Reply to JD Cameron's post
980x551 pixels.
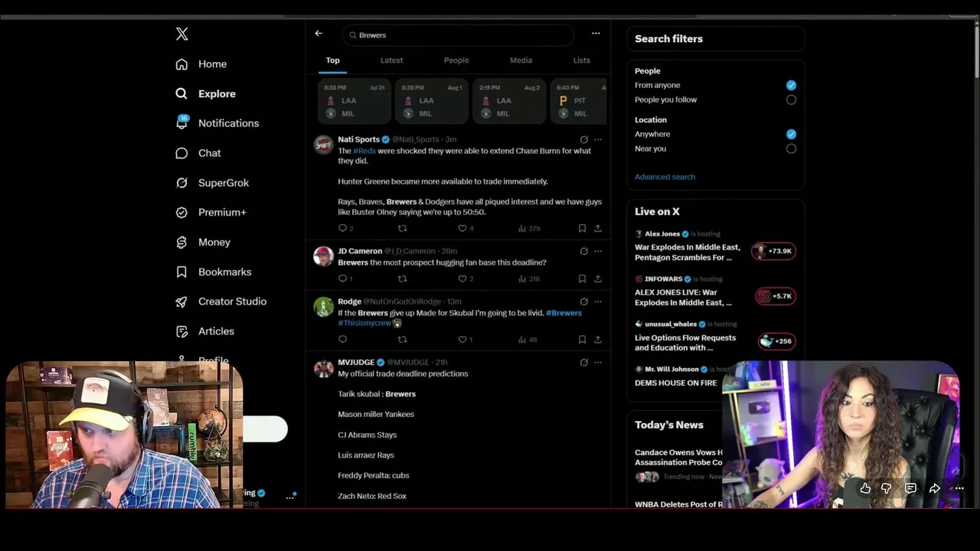(342, 279)
